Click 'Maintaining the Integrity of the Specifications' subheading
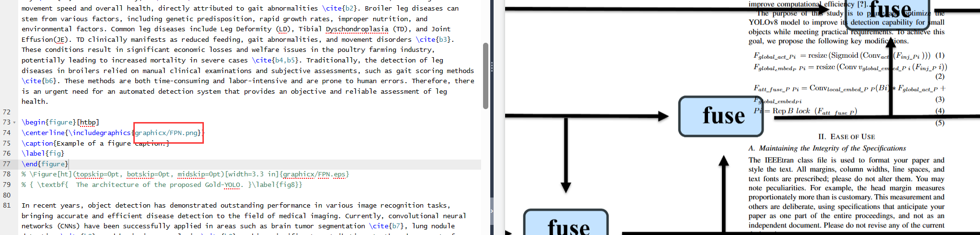The image size is (980, 235). coord(832,148)
